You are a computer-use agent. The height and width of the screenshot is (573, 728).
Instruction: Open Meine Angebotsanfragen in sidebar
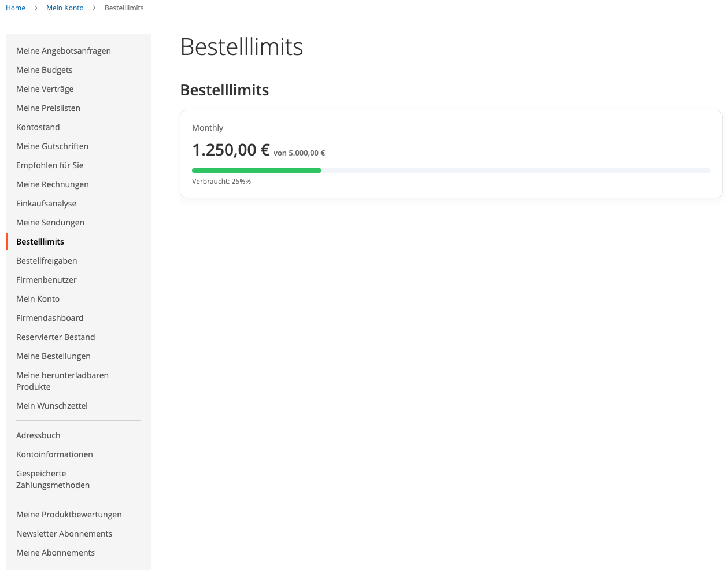(64, 51)
